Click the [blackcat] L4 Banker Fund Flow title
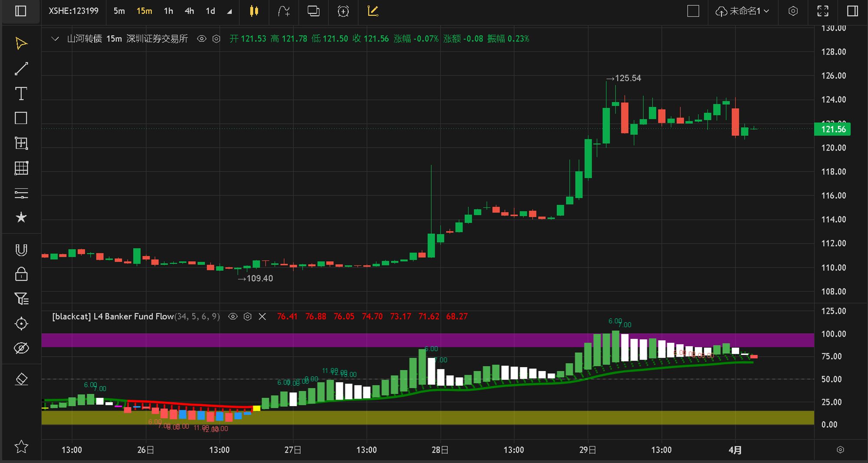Screen dimensions: 868x463 (x=113, y=316)
